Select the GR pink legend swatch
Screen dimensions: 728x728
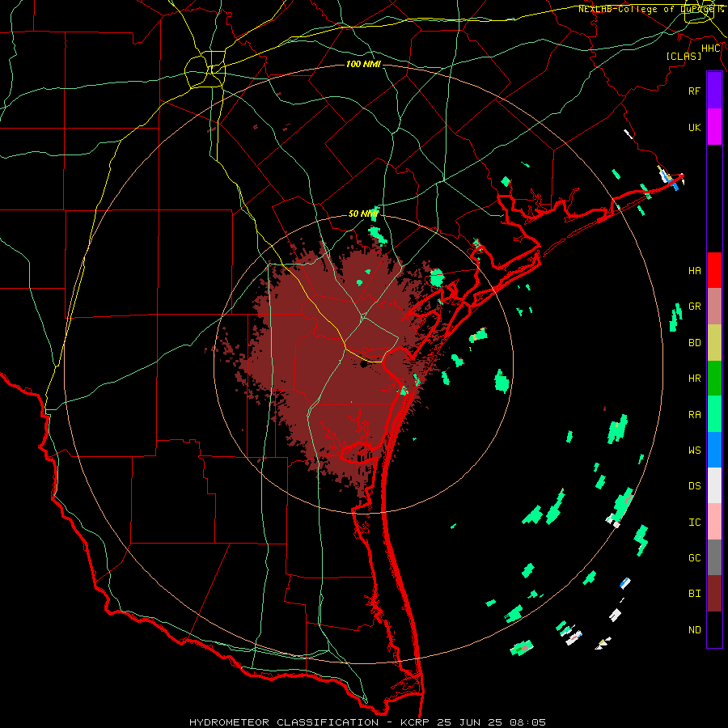(714, 307)
